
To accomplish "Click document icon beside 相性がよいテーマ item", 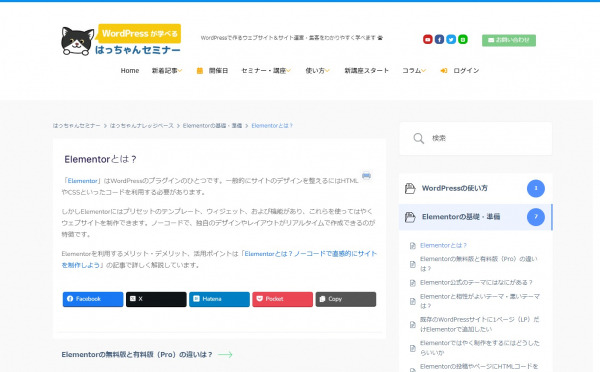I will [x=412, y=302].
